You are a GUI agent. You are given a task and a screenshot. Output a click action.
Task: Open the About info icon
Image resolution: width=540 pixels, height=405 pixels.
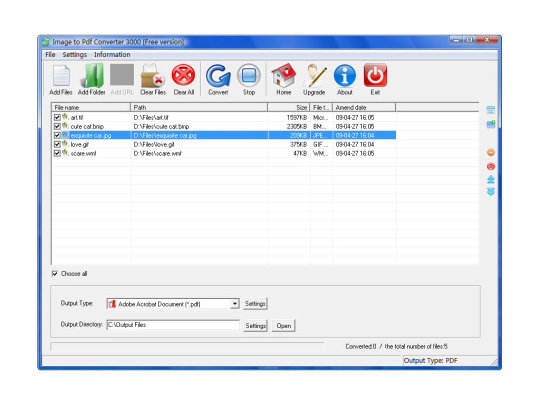345,75
